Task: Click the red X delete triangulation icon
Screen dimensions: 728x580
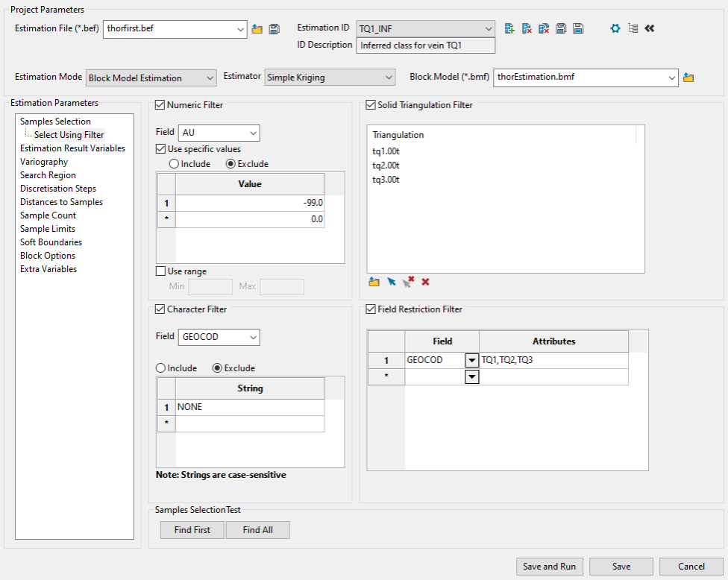Action: coord(425,282)
